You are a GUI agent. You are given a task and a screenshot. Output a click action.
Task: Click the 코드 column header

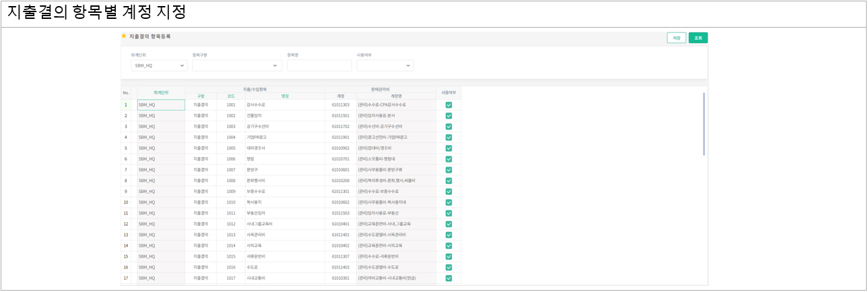coord(231,96)
